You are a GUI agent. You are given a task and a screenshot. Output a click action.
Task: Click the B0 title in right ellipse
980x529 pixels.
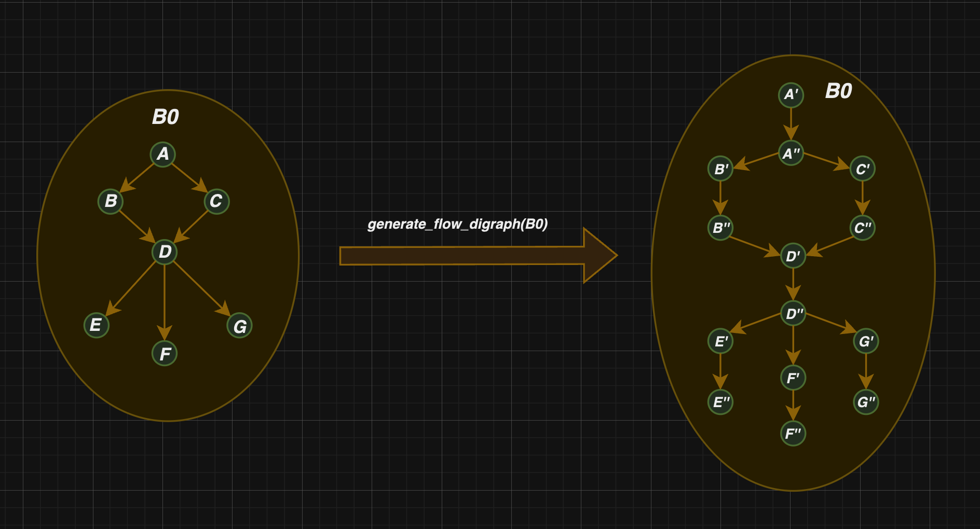[x=839, y=91]
